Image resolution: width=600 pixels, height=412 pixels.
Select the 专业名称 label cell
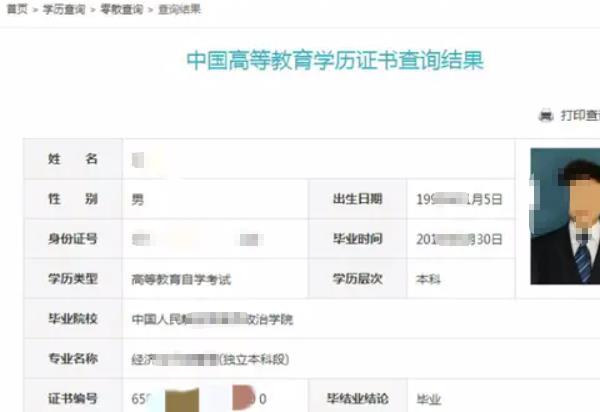tap(73, 358)
